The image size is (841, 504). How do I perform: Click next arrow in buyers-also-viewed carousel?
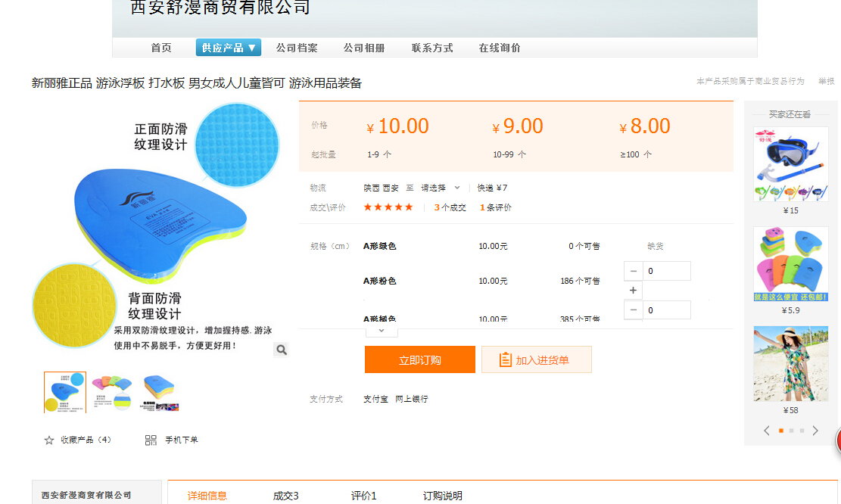pyautogui.click(x=815, y=431)
